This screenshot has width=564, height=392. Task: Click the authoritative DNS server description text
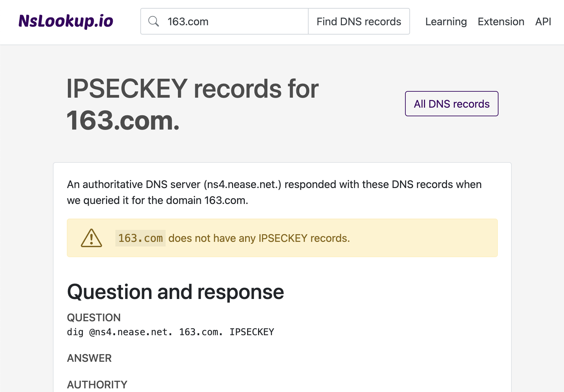tap(274, 192)
